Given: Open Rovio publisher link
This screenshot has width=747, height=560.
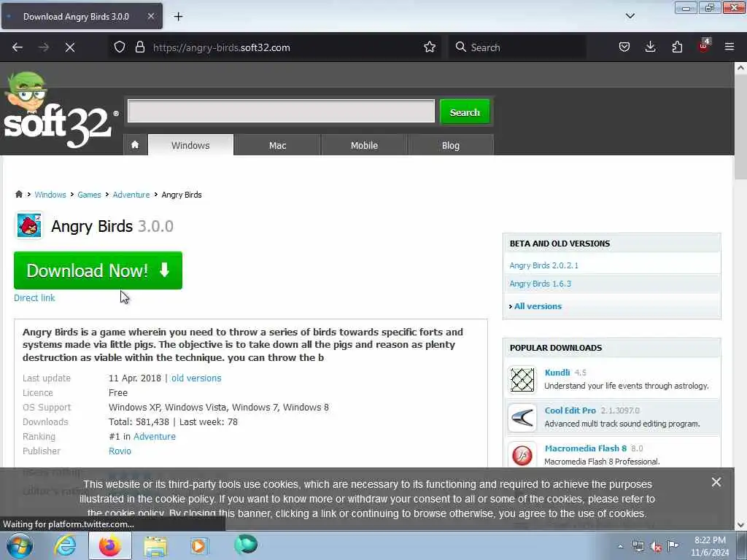Looking at the screenshot, I should (x=120, y=451).
